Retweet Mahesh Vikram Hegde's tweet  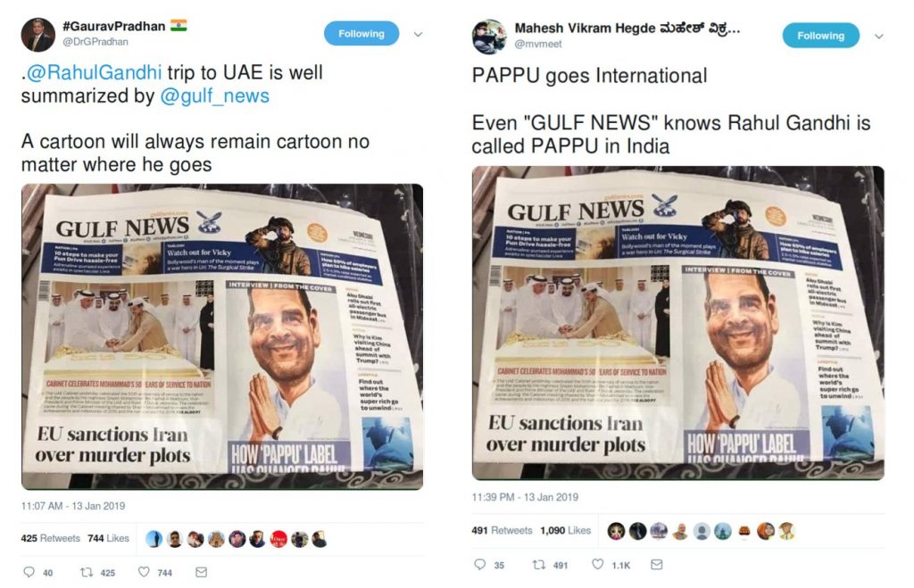[539, 564]
